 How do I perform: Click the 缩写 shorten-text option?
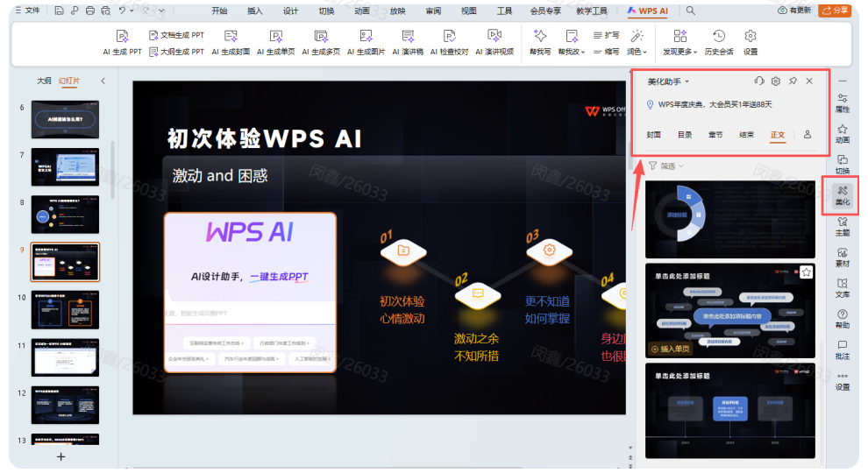click(x=606, y=52)
